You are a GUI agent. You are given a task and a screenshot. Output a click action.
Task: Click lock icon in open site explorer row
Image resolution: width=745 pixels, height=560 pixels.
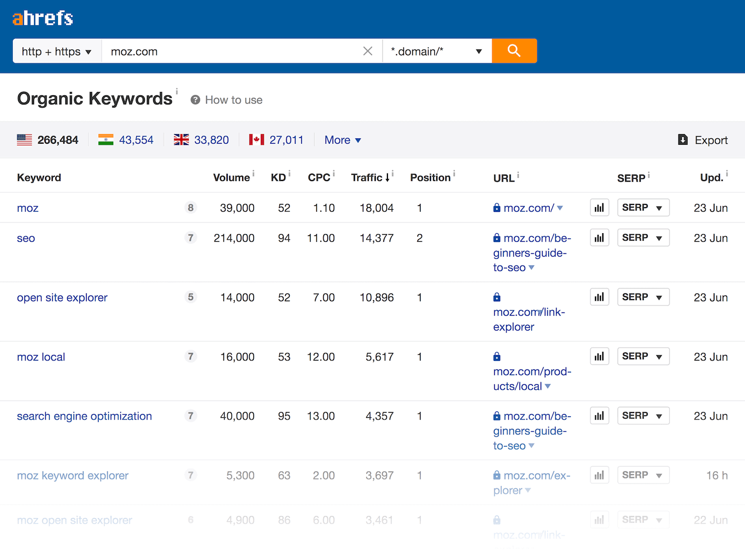[x=497, y=297]
